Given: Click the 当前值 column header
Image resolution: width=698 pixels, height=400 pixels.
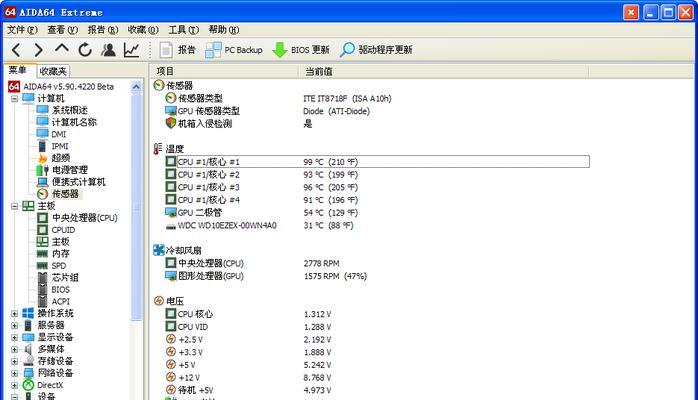Looking at the screenshot, I should point(444,71).
